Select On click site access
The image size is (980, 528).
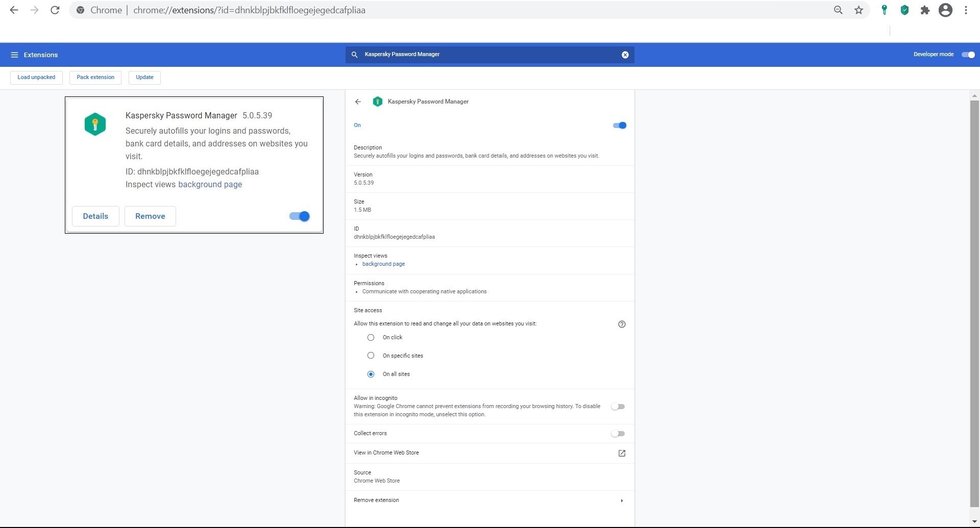371,337
